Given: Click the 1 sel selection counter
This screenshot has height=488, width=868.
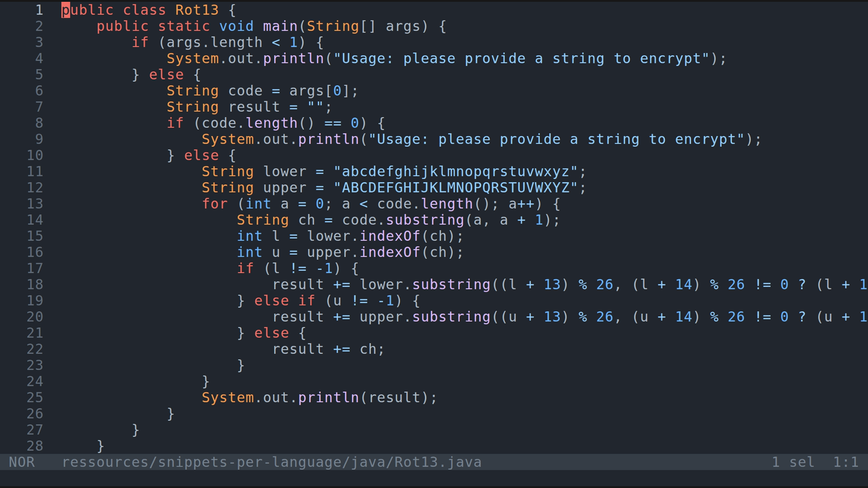Looking at the screenshot, I should (791, 462).
